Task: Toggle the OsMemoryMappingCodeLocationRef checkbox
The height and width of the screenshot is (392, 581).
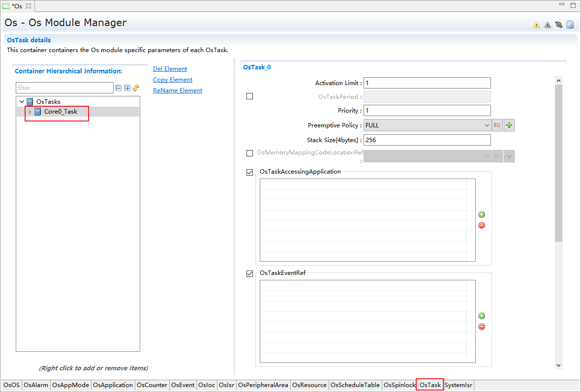Action: 249,153
